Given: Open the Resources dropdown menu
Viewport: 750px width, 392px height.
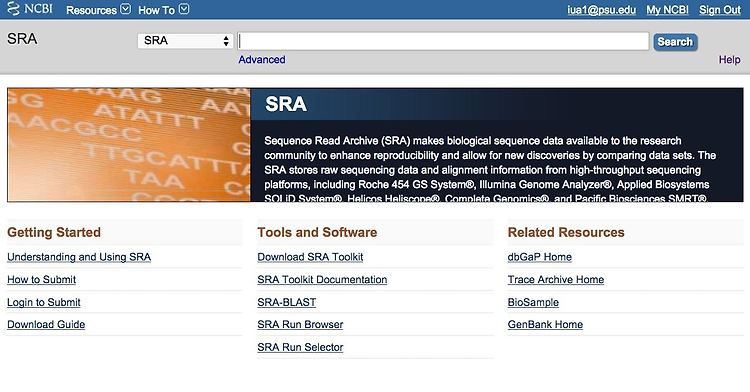Looking at the screenshot, I should [x=98, y=10].
